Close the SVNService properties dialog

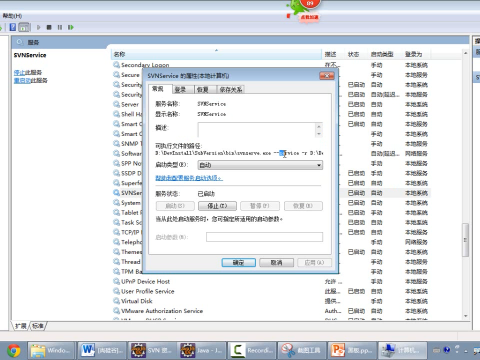coord(326,76)
